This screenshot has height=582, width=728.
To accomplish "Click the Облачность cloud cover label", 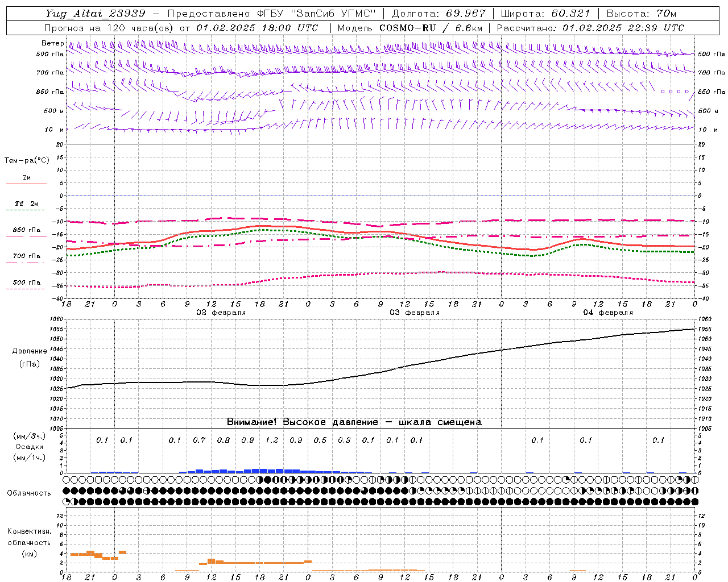I will point(29,493).
